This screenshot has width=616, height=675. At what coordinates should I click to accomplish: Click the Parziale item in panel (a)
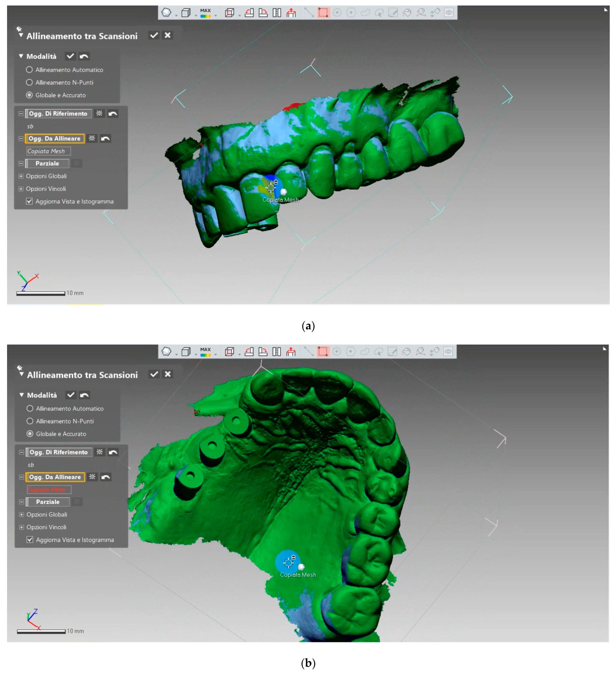click(x=47, y=163)
